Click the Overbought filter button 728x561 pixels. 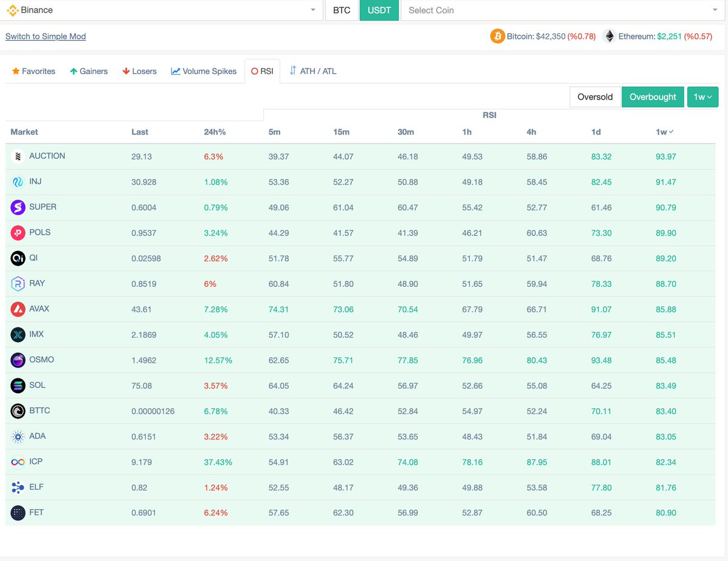(653, 96)
